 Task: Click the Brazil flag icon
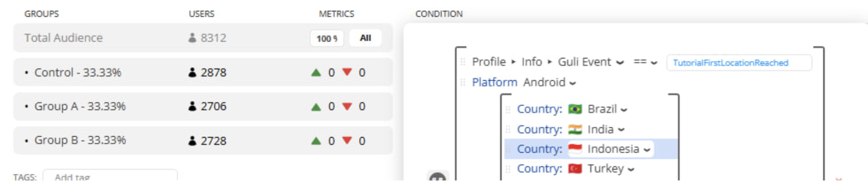pos(575,109)
